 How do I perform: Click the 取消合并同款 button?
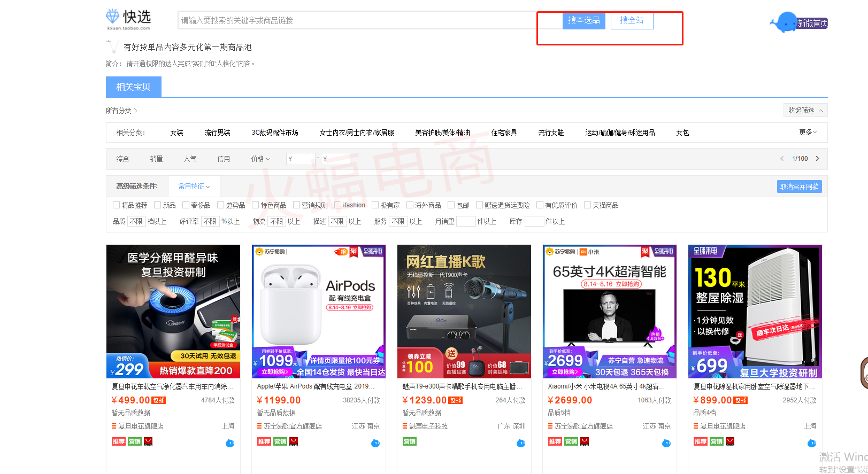799,187
